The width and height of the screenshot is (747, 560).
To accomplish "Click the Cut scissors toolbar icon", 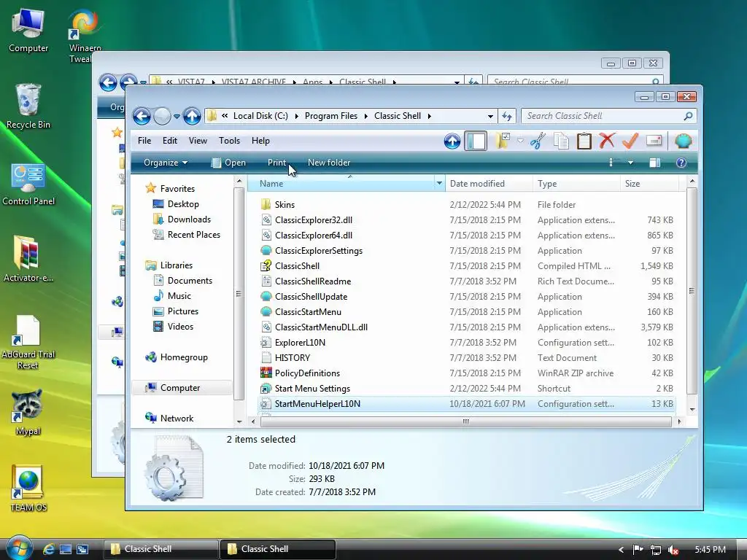I will (538, 141).
